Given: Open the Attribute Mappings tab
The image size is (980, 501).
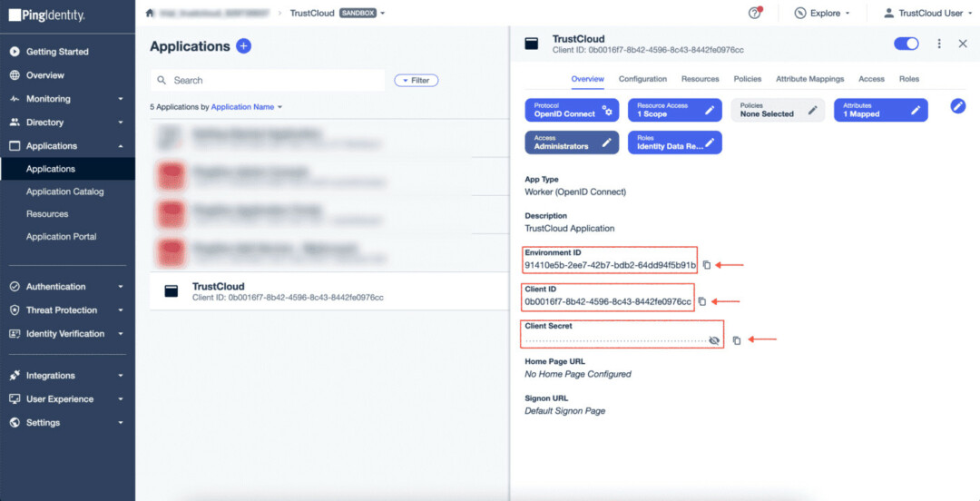Looking at the screenshot, I should (x=810, y=79).
